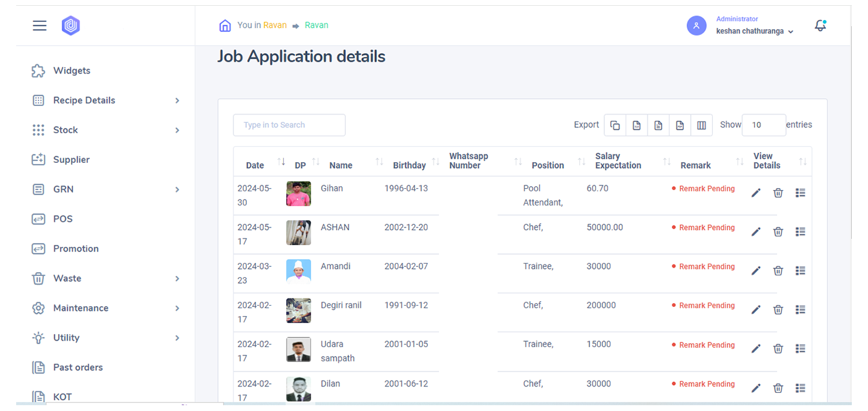Click Udara sampath's profile photo thumbnail

[299, 350]
